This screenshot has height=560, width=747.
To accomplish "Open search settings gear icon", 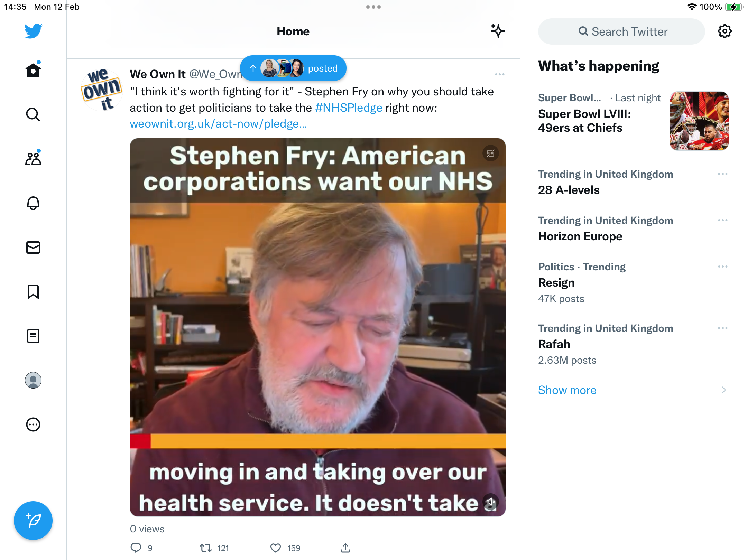I will [x=725, y=31].
